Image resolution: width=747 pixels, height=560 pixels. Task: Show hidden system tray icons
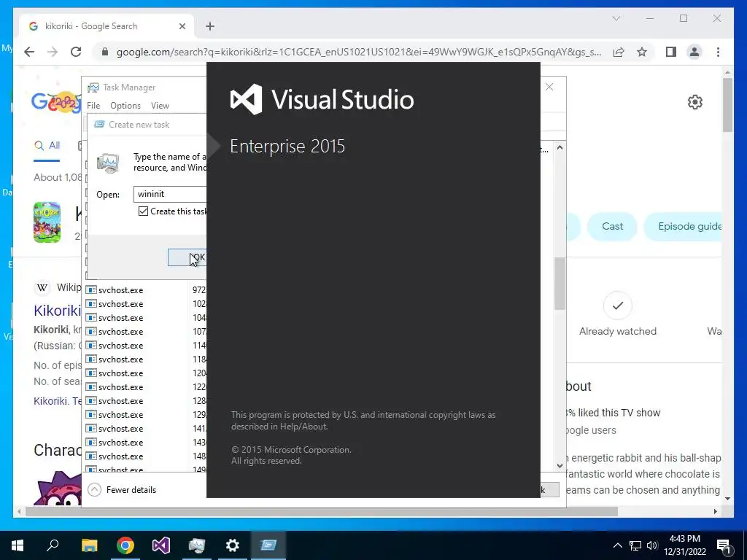(617, 545)
